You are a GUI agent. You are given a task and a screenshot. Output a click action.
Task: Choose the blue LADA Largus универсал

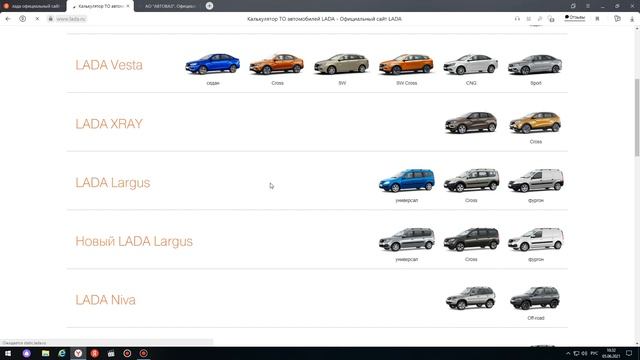point(407,181)
